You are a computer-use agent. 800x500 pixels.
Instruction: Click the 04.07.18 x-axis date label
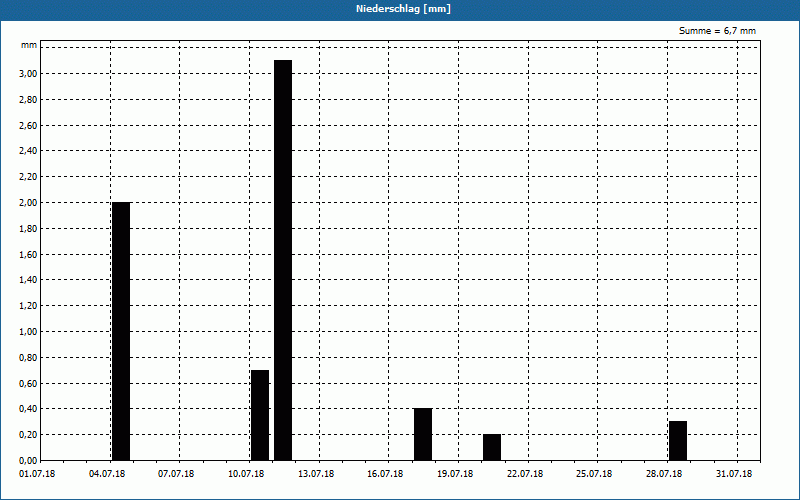pos(107,474)
